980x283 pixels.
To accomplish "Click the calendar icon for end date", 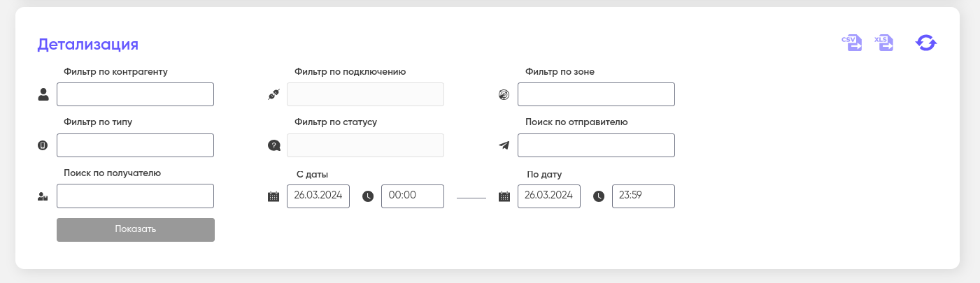I will click(504, 196).
